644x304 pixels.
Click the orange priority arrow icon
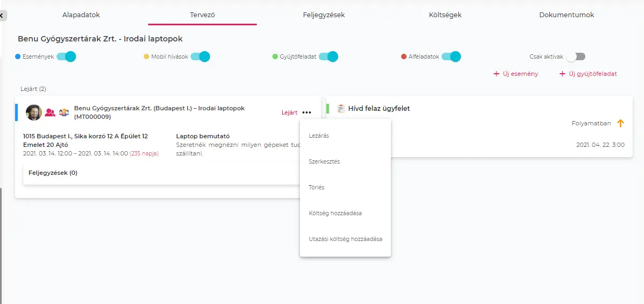click(x=620, y=123)
